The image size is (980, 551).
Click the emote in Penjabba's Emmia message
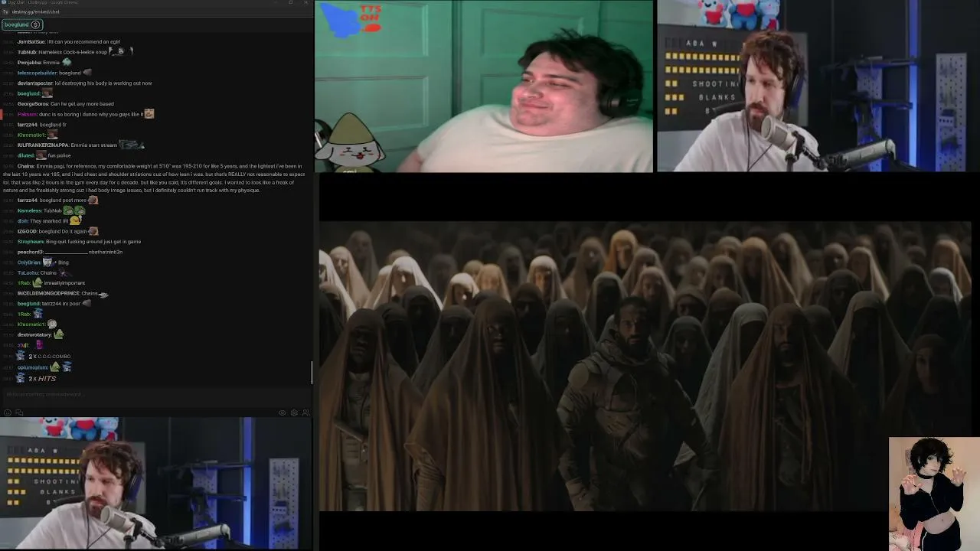pos(67,62)
